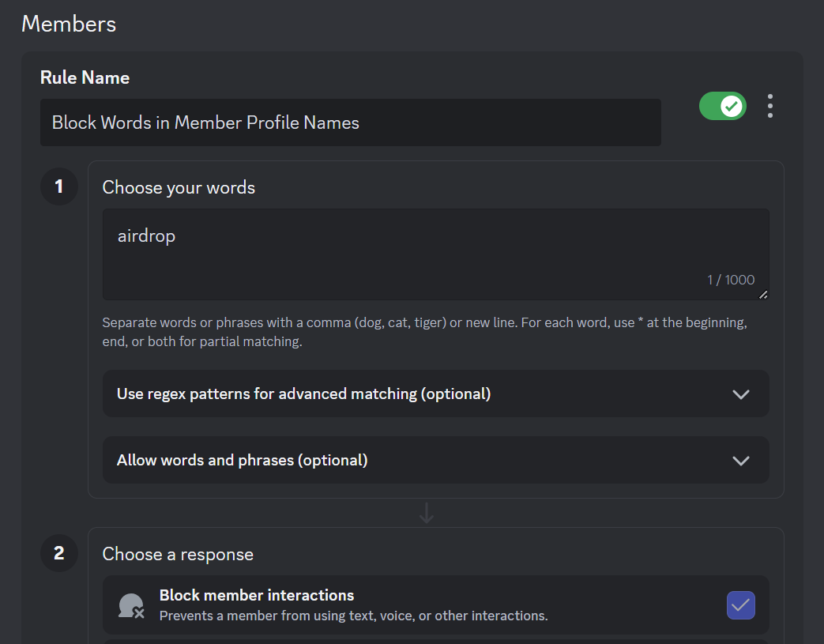Viewport: 824px width, 644px height.
Task: Expand 'Use regex patterns for advanced matching'
Action: coord(303,394)
